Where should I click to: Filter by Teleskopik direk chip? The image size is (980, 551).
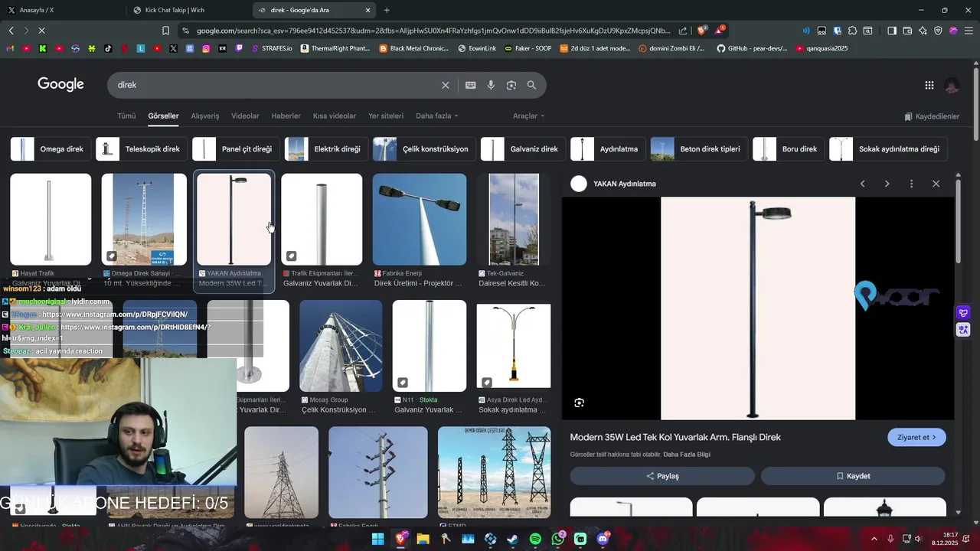pyautogui.click(x=140, y=149)
